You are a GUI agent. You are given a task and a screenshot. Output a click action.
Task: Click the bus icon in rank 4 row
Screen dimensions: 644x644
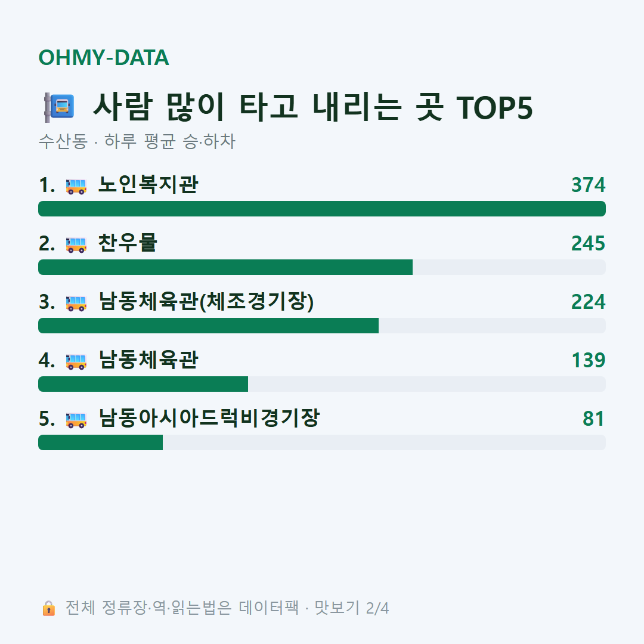[x=76, y=361]
